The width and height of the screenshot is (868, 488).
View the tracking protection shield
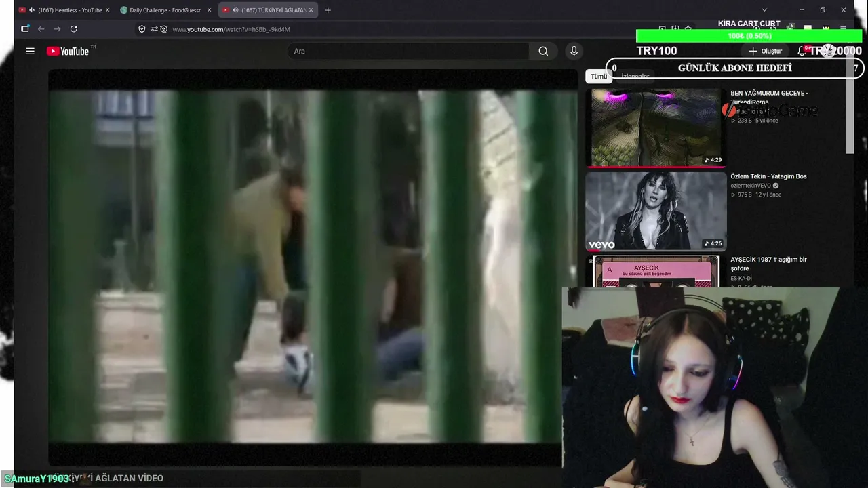[142, 29]
